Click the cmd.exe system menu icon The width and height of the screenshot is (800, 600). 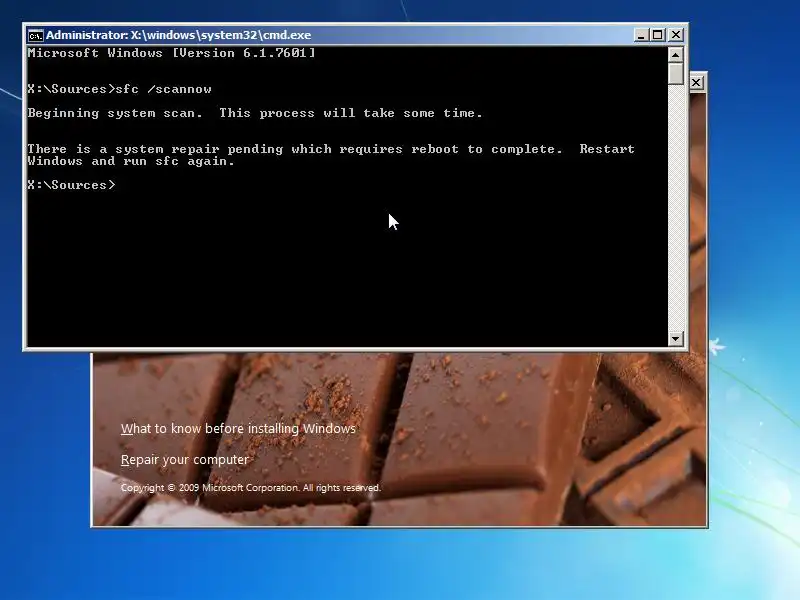click(35, 35)
